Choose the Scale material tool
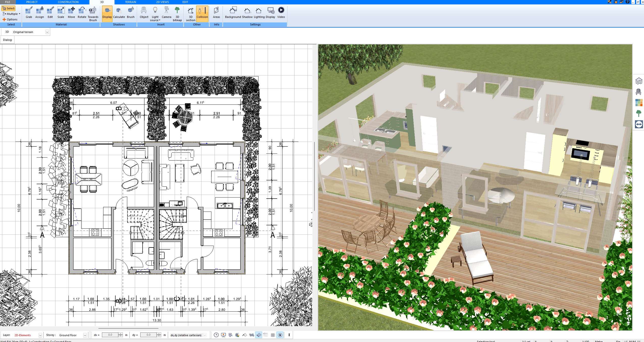 (x=61, y=13)
